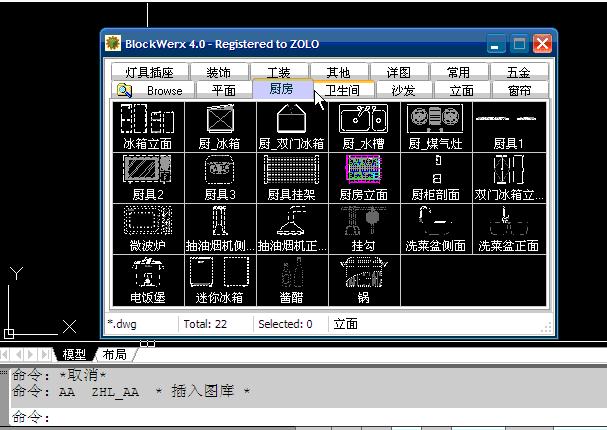Click the BlockWerx title bar app icon
Image resolution: width=607 pixels, height=430 pixels.
click(113, 43)
